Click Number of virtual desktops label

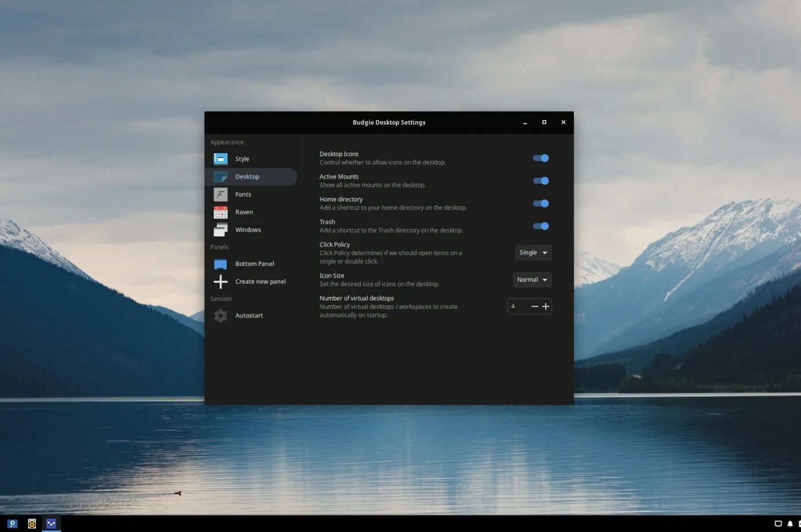coord(356,299)
